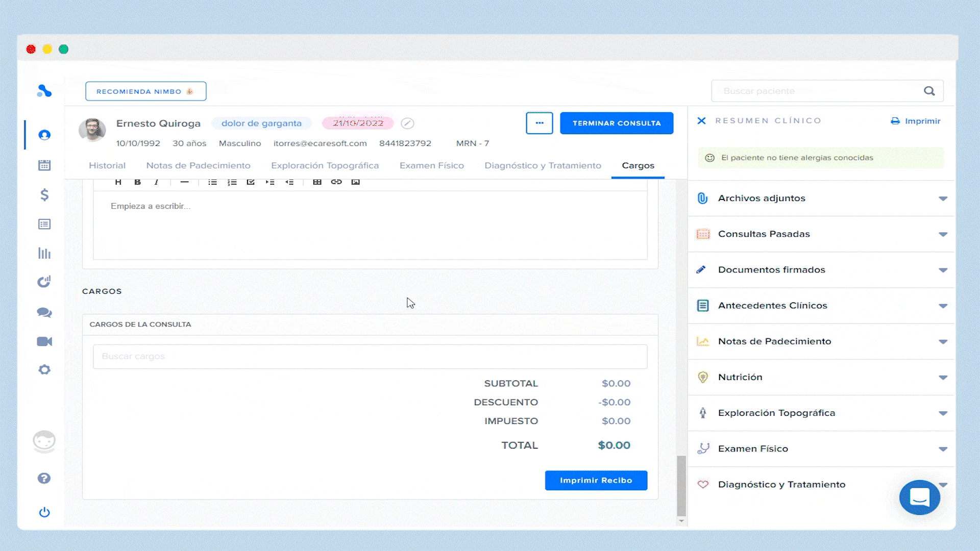Switch to the Exploración Topográfica tab
Screen dimensions: 980x551
[325, 165]
